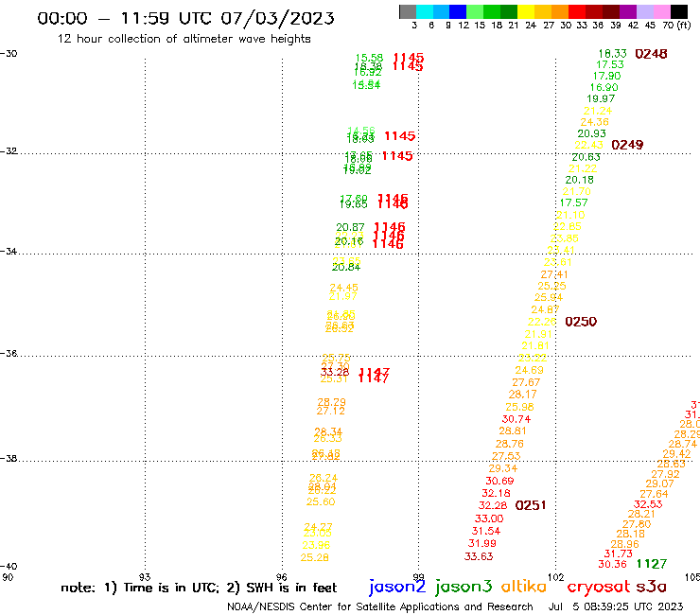Click the black swatch ending the color scale
This screenshot has width=700, height=615.
(678, 11)
